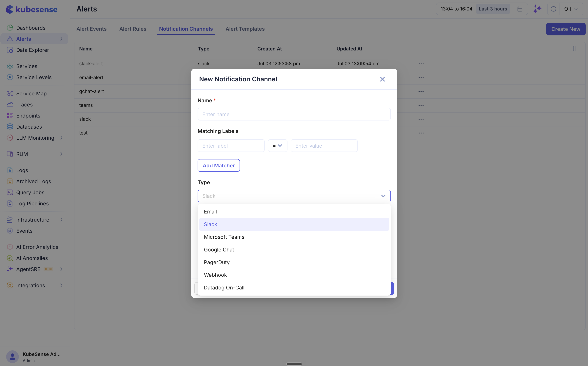
Task: Select the Notification Channels tab
Action: coord(186,29)
